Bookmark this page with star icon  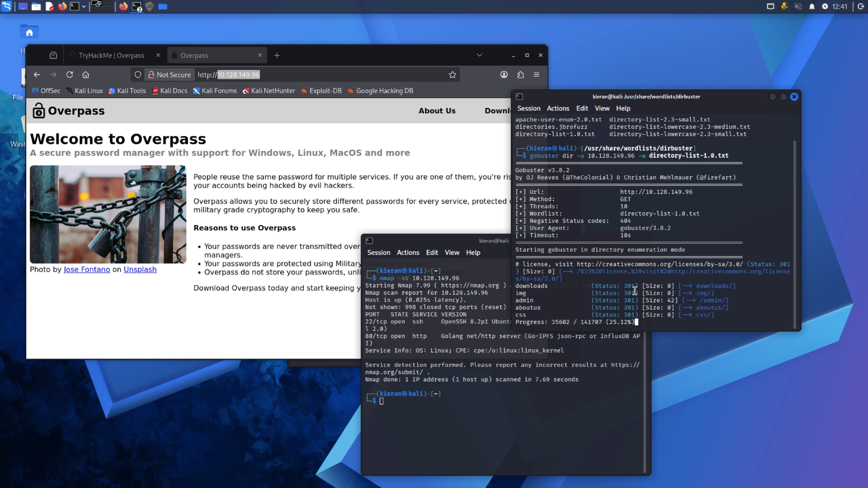452,75
